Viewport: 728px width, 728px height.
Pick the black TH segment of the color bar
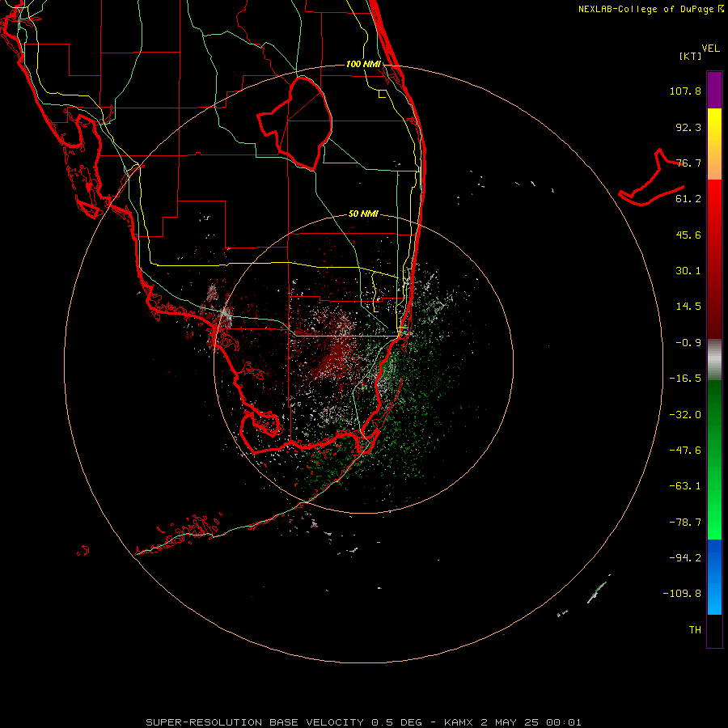coord(714,631)
